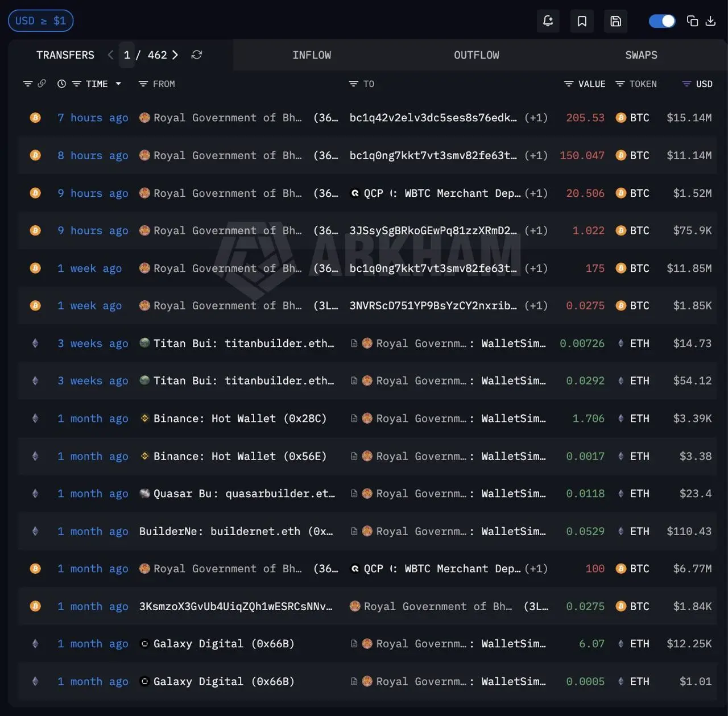
Task: Download transfers with the download icon
Action: 710,21
